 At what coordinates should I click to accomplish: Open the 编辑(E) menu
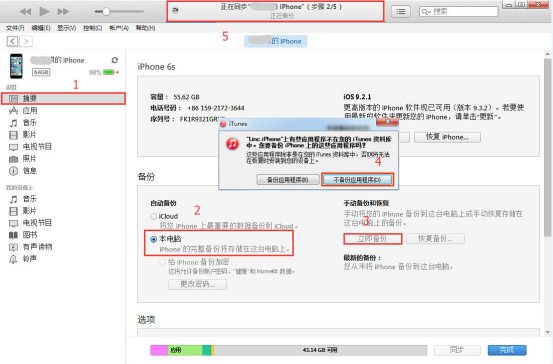point(41,28)
